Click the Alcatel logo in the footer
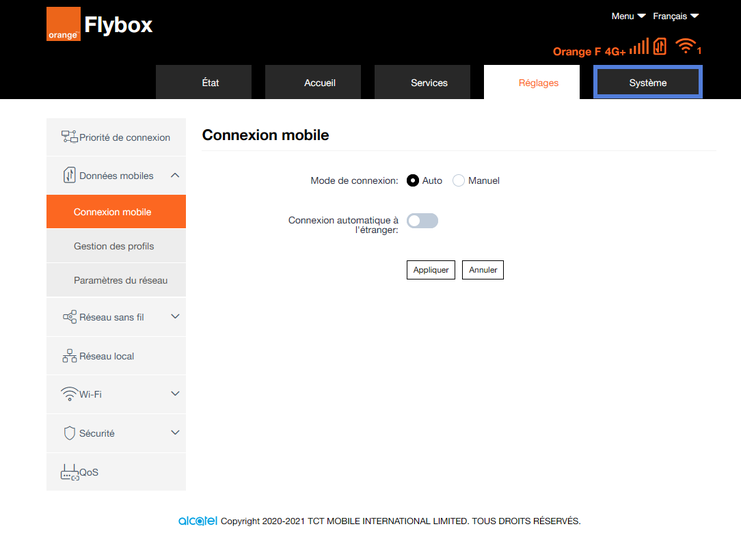Viewport: 741px width, 546px height. tap(198, 520)
